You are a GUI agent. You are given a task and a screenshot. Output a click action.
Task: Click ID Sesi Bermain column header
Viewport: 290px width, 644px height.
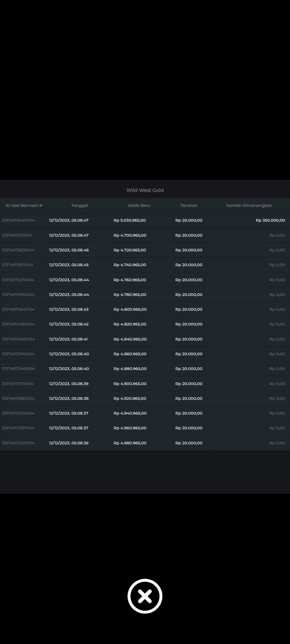tap(24, 206)
